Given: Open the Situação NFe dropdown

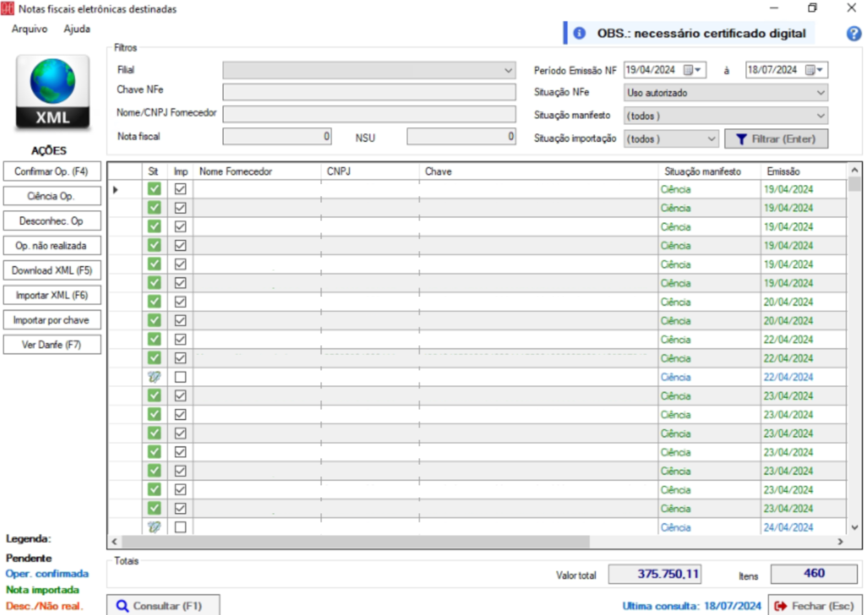Looking at the screenshot, I should tap(820, 92).
